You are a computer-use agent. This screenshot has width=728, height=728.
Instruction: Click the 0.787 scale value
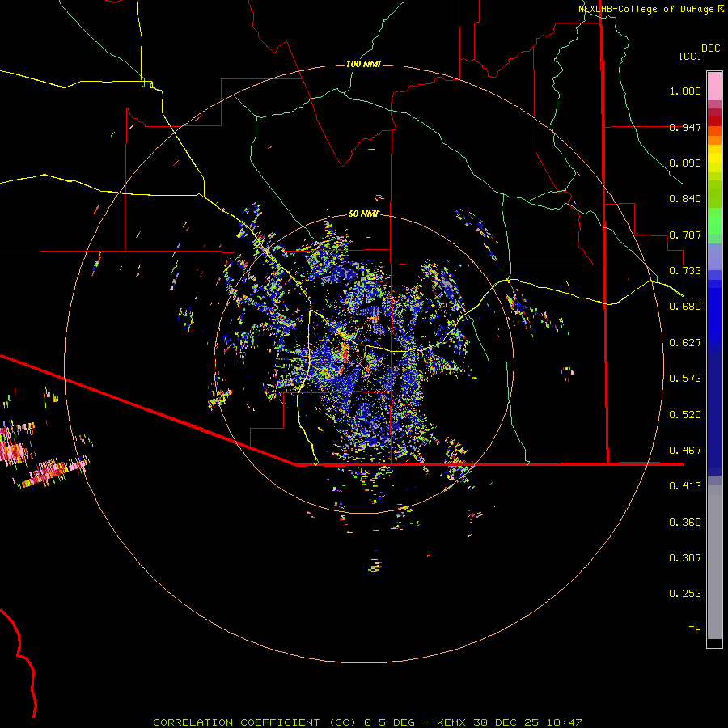pos(685,235)
